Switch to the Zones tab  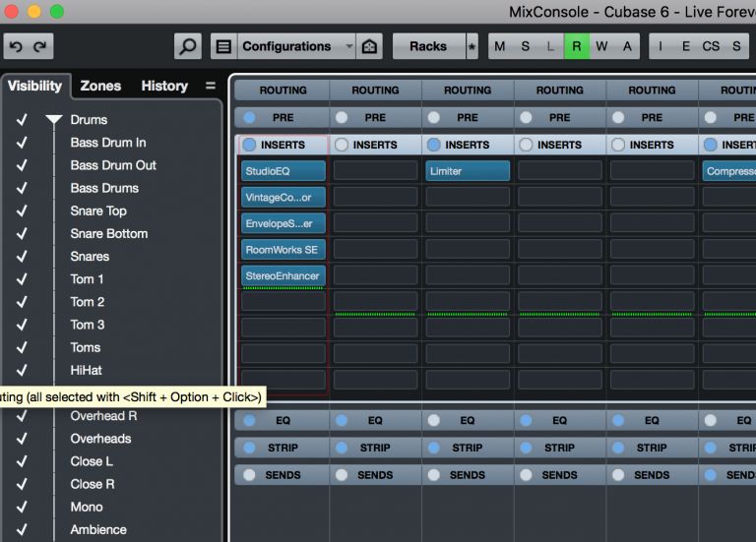coord(100,86)
